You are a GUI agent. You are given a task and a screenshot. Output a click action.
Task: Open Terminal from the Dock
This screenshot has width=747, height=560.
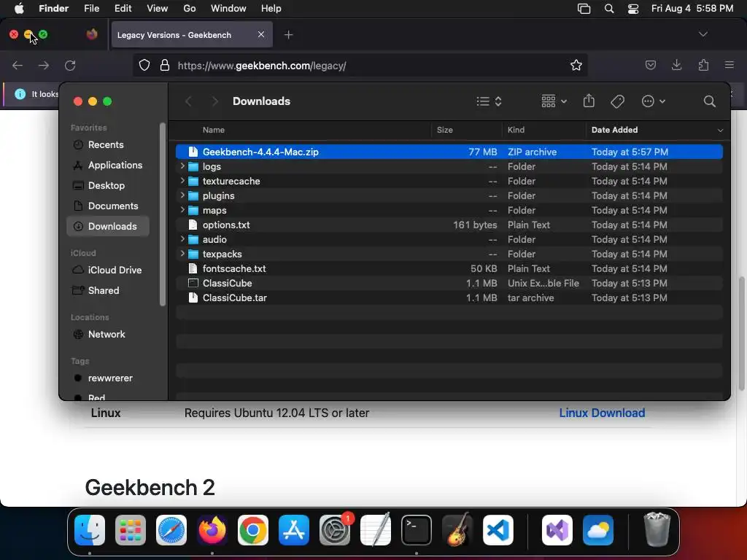point(417,529)
